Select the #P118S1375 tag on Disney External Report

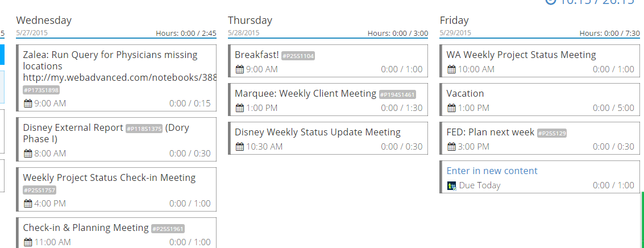(x=144, y=129)
